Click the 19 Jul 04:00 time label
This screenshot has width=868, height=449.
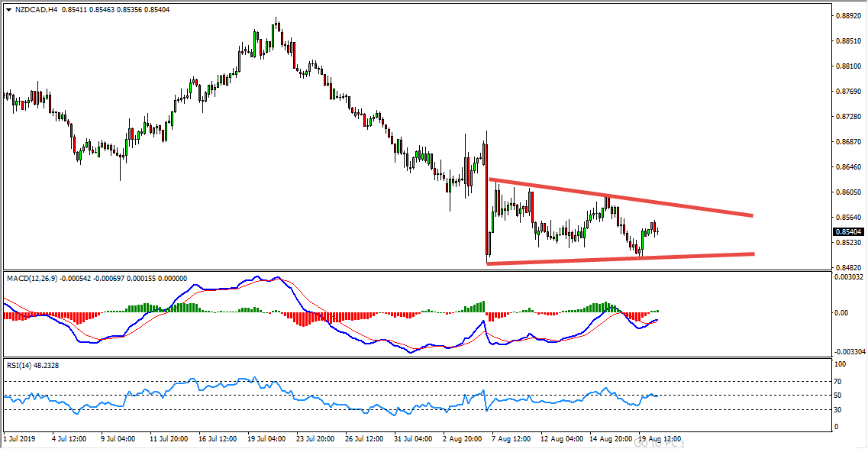[266, 439]
